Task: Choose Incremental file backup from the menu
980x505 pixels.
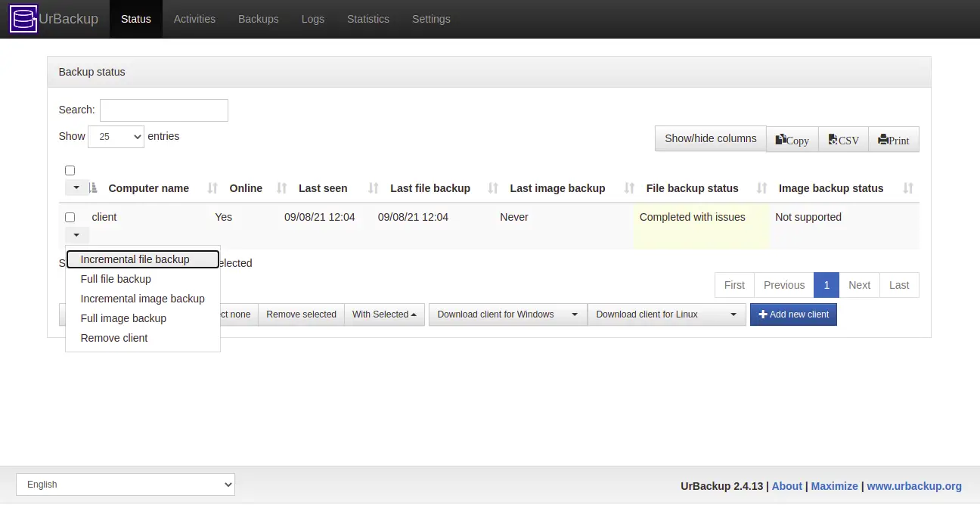Action: [x=143, y=259]
